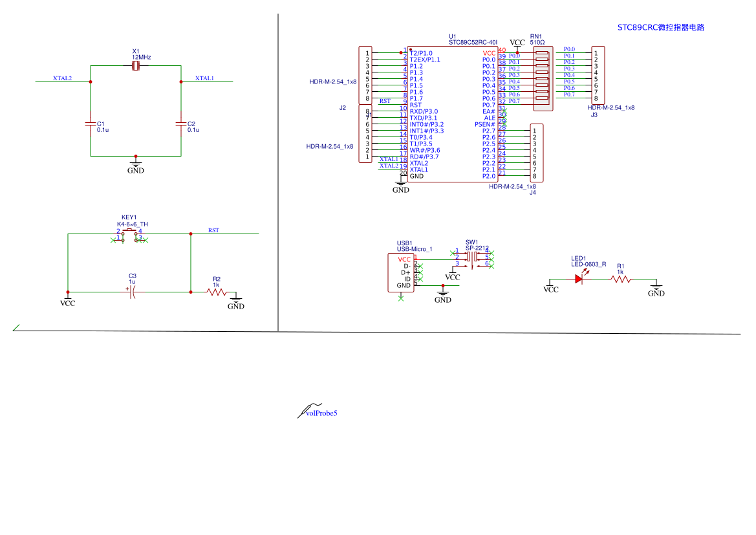Image resolution: width=756 pixels, height=535 pixels.
Task: Click the 'P2.0' pin name on U1
Action: click(489, 176)
